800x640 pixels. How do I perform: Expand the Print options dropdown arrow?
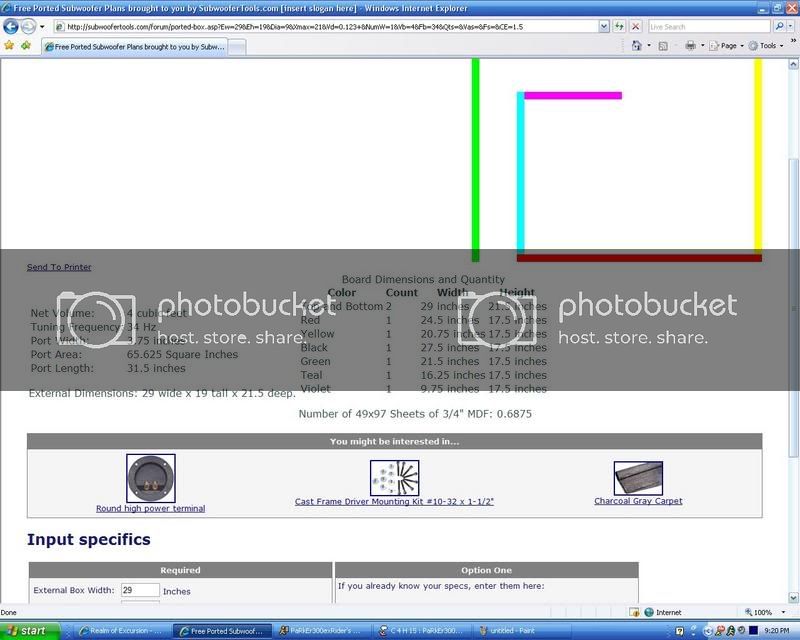click(x=703, y=46)
